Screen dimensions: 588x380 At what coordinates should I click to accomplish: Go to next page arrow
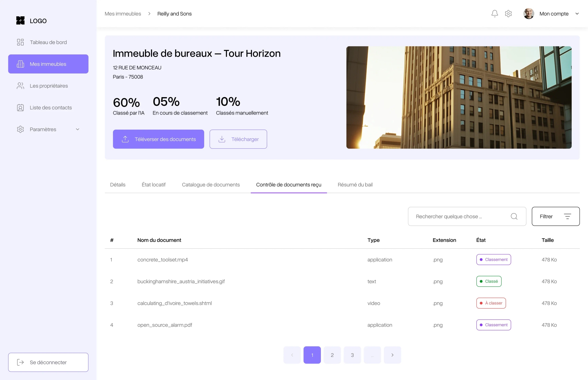392,355
